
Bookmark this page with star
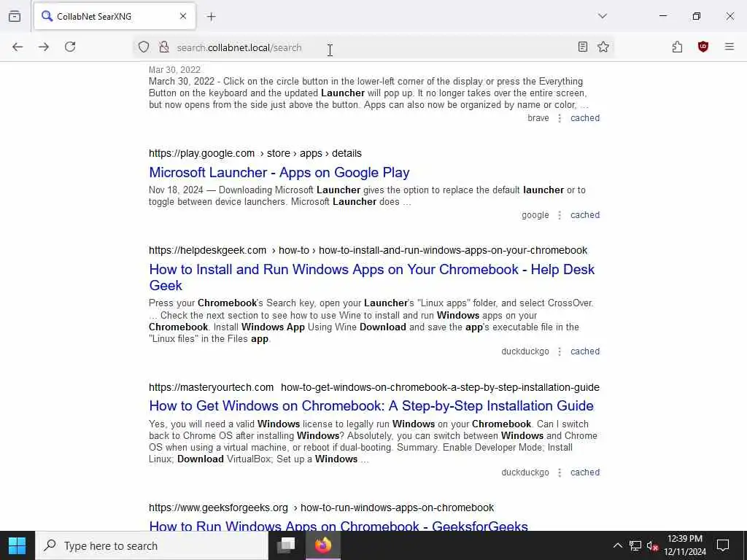(x=603, y=47)
